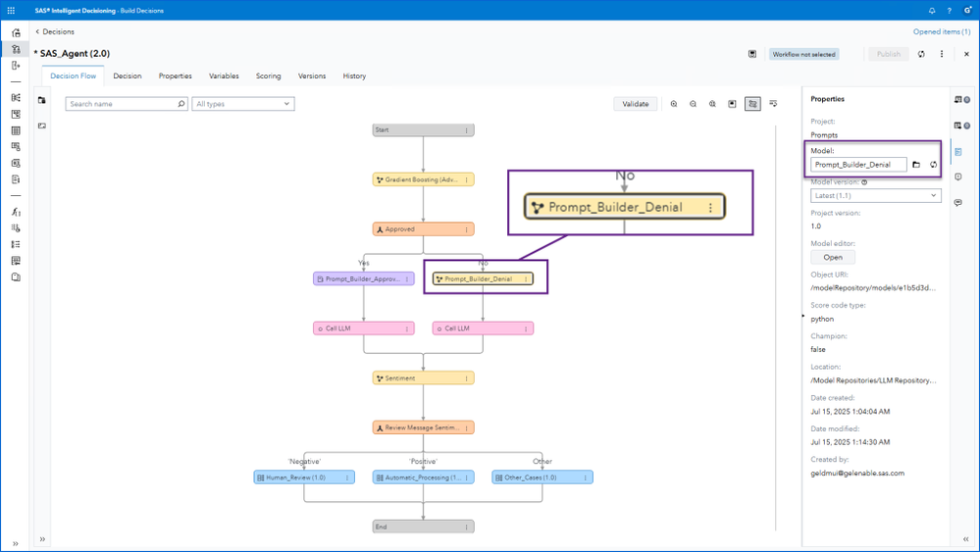This screenshot has width=980, height=552.
Task: Select the Decisions icon in left sidebar
Action: click(16, 49)
